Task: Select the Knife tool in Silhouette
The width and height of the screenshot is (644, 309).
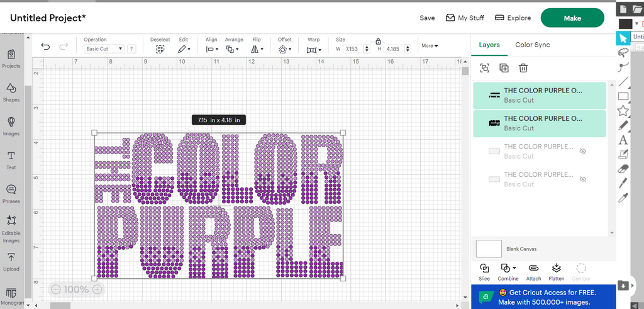Action: click(x=623, y=183)
